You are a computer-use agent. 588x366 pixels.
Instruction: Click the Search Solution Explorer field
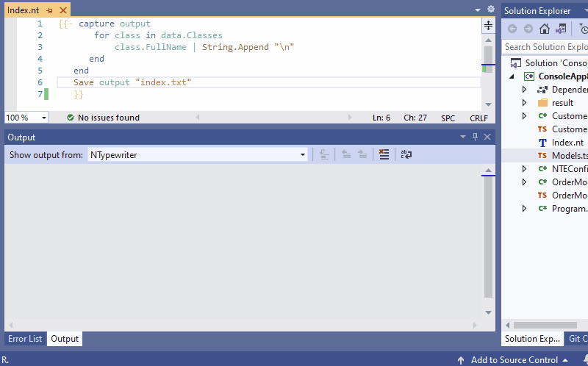pyautogui.click(x=545, y=47)
